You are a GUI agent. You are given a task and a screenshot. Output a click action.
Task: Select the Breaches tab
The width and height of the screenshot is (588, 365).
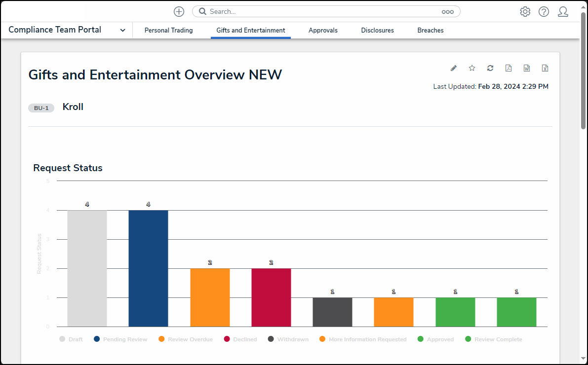430,31
